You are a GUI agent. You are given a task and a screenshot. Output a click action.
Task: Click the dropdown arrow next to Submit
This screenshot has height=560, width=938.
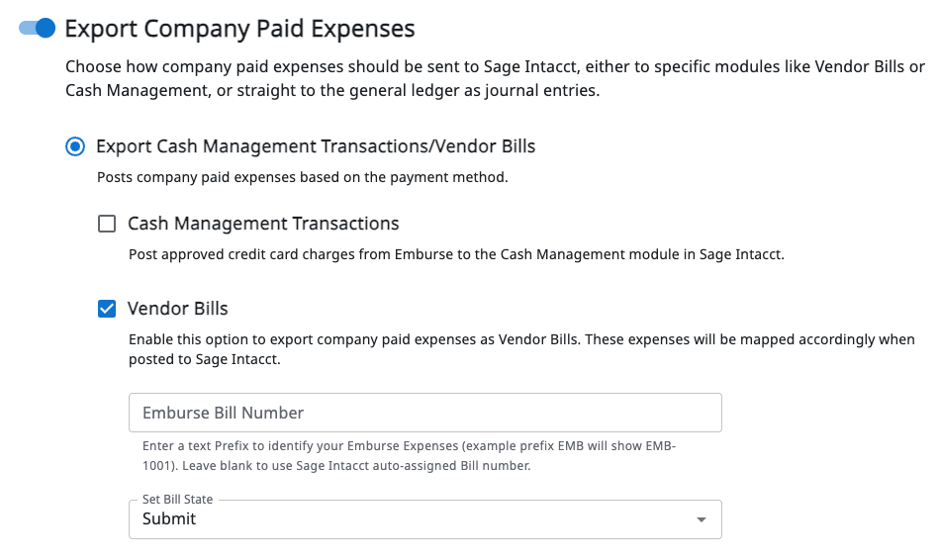click(x=701, y=519)
